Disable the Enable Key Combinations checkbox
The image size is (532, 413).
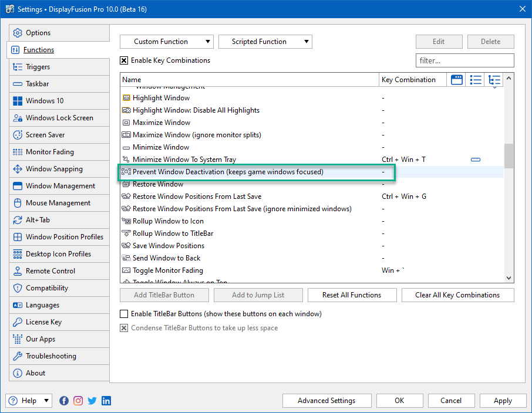tap(124, 60)
